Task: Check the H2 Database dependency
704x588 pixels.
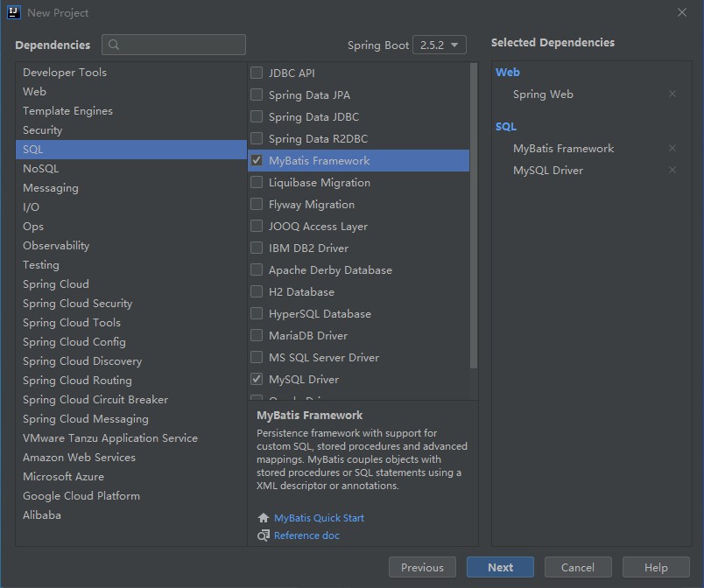Action: (256, 291)
